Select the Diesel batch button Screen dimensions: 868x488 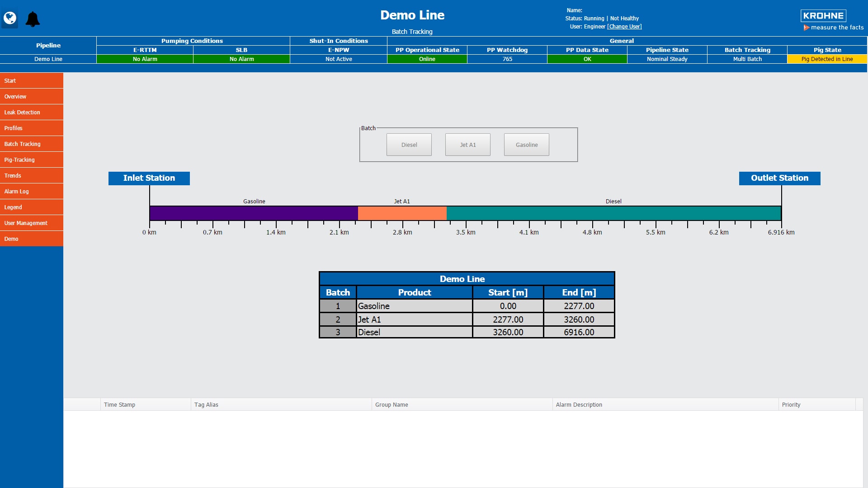coord(409,145)
